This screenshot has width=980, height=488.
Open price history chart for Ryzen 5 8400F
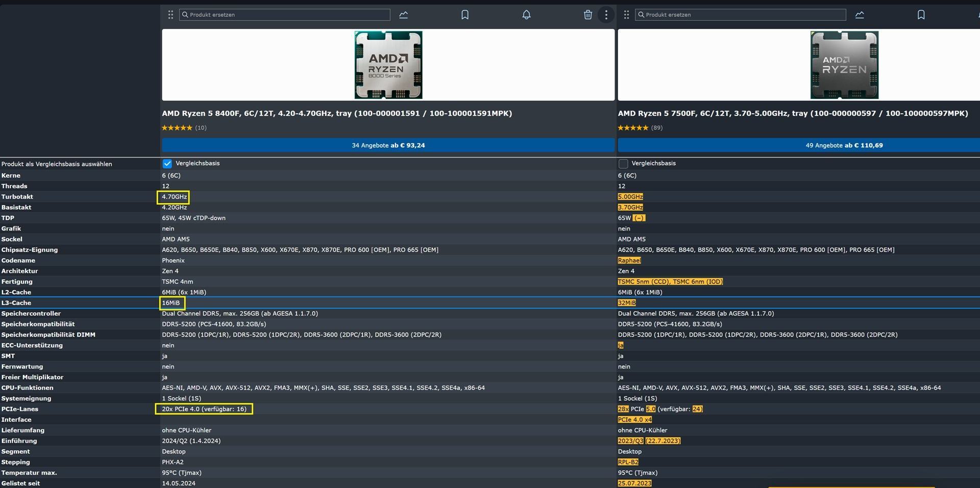coord(403,15)
